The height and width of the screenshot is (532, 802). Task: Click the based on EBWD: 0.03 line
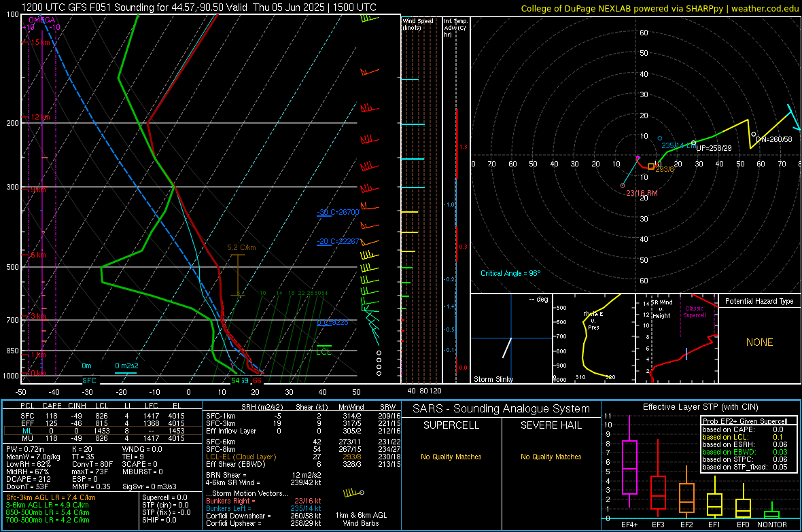[x=745, y=452]
